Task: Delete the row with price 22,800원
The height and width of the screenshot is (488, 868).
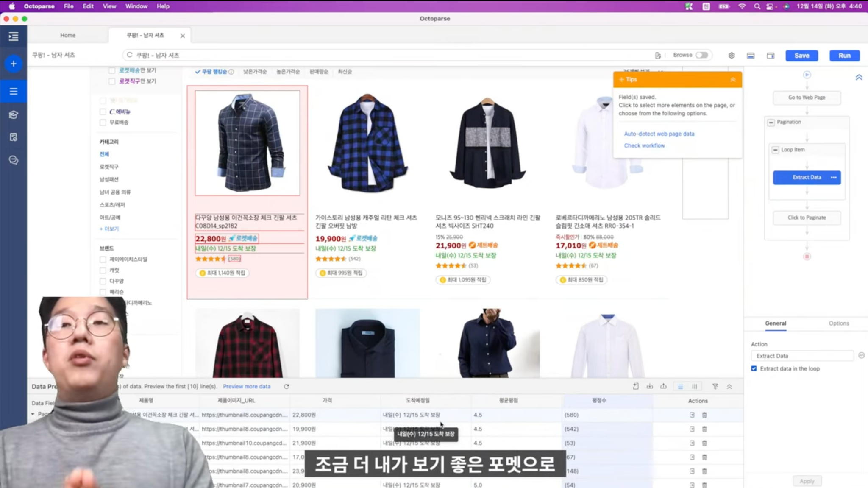Action: pos(704,415)
